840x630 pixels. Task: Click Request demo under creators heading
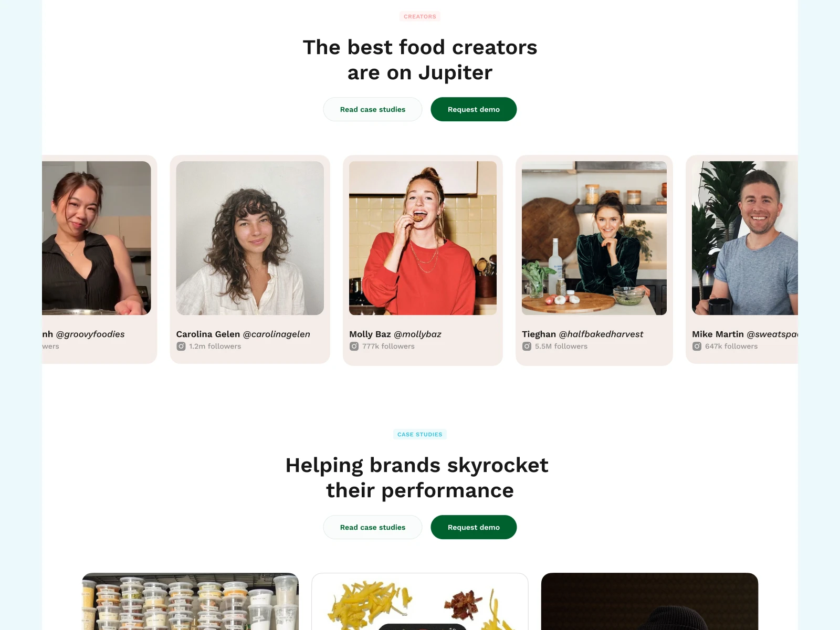pos(474,109)
